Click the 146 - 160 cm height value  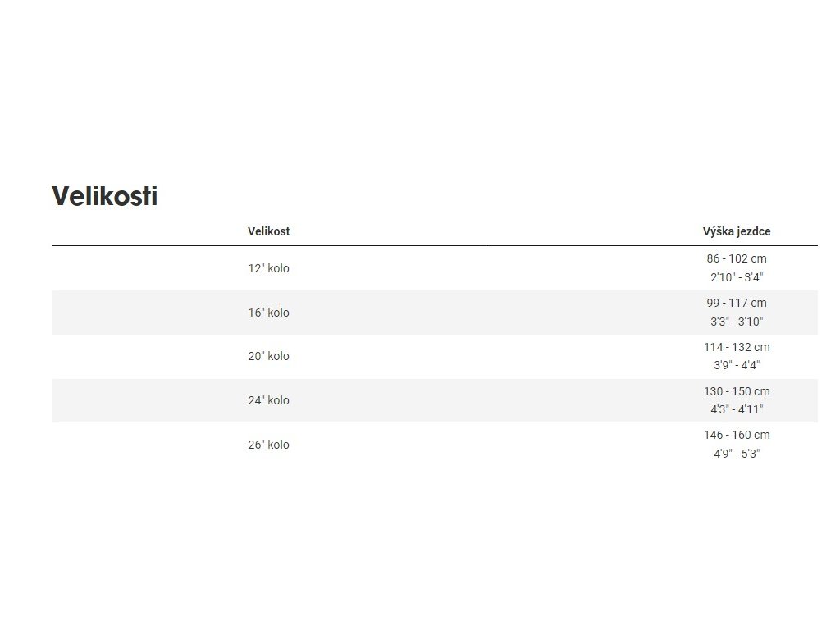pos(736,435)
